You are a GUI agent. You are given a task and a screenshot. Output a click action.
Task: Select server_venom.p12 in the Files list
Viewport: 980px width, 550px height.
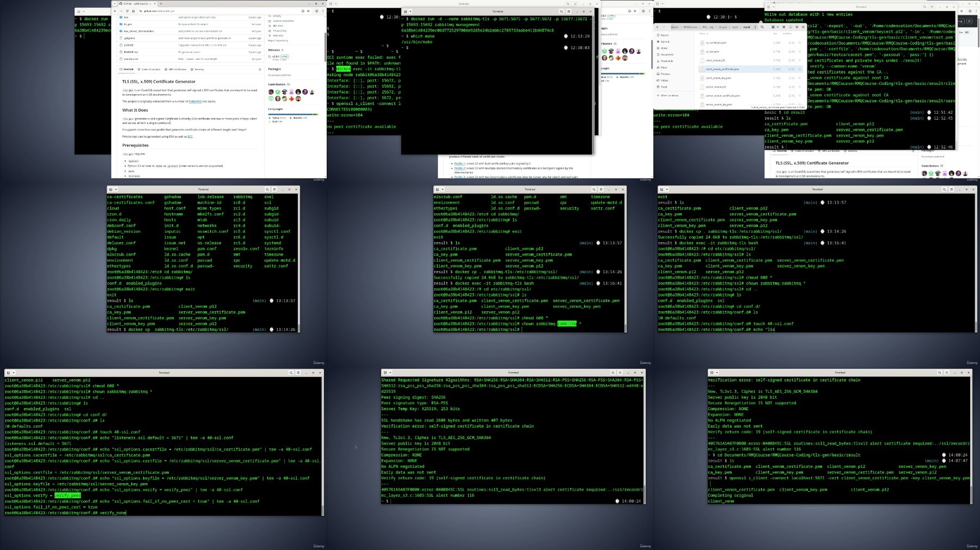(751, 87)
